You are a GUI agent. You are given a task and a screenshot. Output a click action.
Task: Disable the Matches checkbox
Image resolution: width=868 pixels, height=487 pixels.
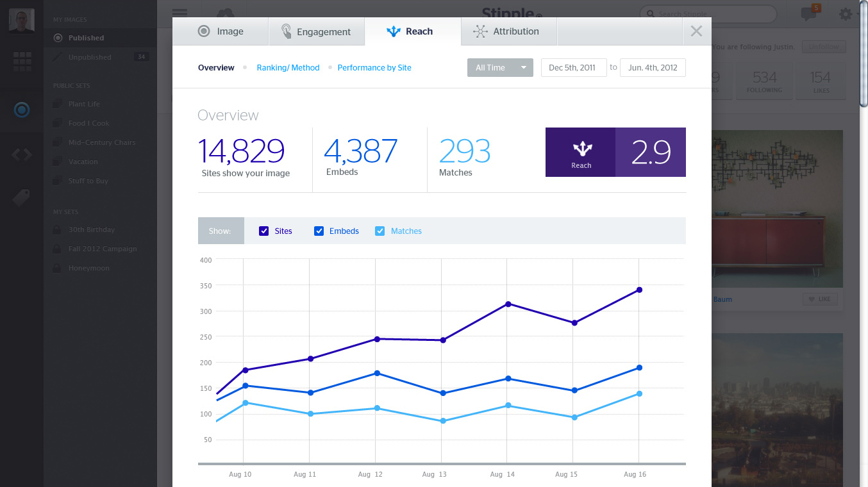pos(380,231)
